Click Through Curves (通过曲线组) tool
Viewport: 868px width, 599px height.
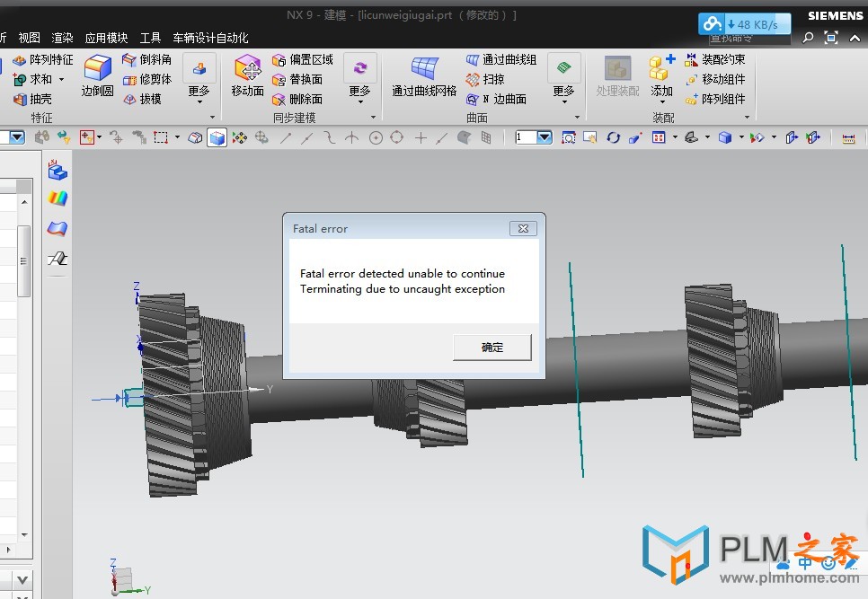pyautogui.click(x=501, y=60)
